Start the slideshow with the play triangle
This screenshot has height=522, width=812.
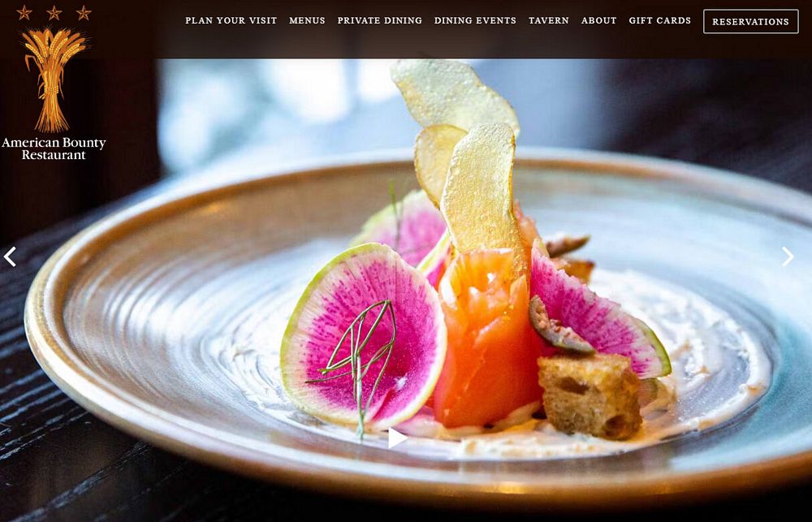point(397,438)
